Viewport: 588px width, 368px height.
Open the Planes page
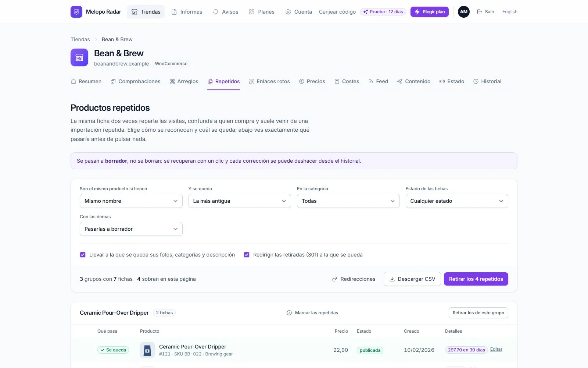pos(262,12)
